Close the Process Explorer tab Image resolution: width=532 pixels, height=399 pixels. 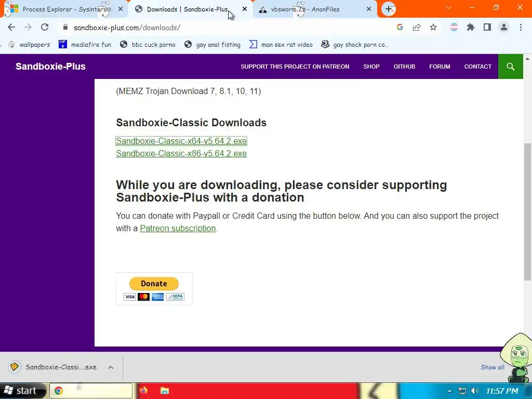tap(121, 9)
